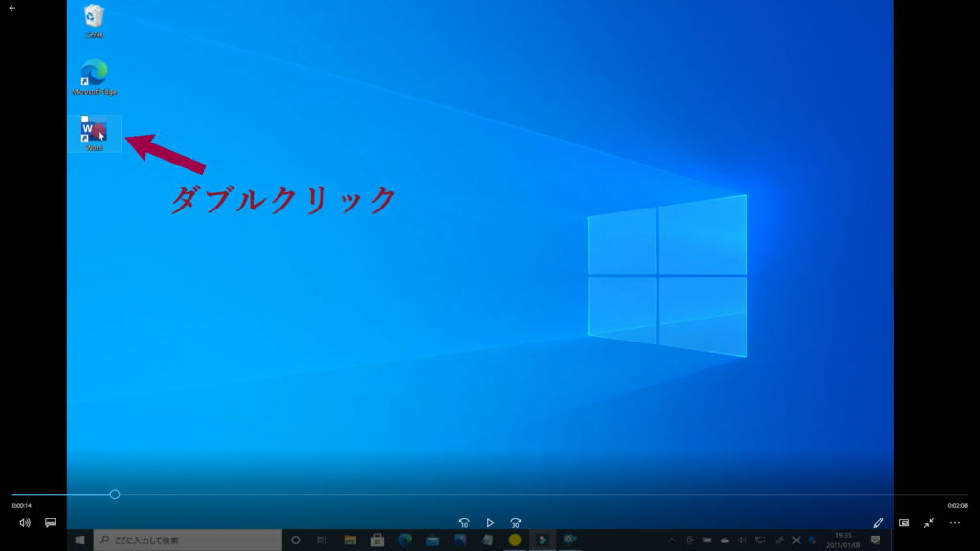Image resolution: width=980 pixels, height=551 pixels.
Task: Skip forward 30 seconds
Action: coord(516,523)
